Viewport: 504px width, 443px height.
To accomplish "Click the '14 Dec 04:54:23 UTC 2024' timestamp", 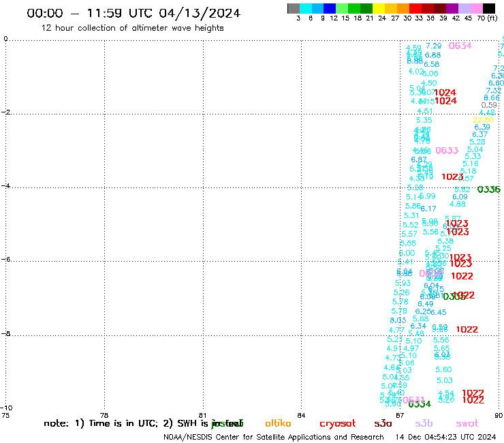I will point(445,437).
